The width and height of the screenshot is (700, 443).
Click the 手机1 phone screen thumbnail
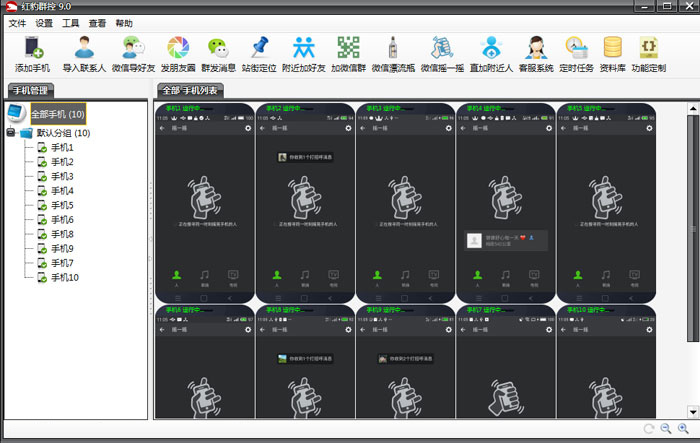click(x=205, y=203)
